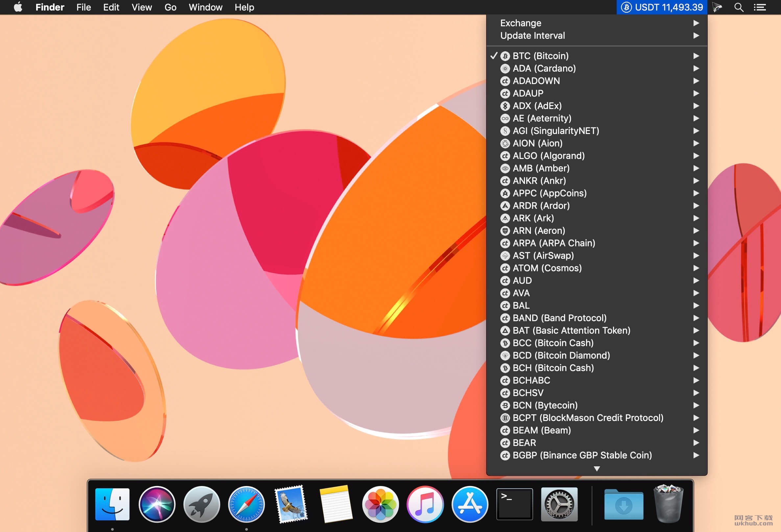Open Spotlight search magnifier
The width and height of the screenshot is (781, 532).
(739, 7)
